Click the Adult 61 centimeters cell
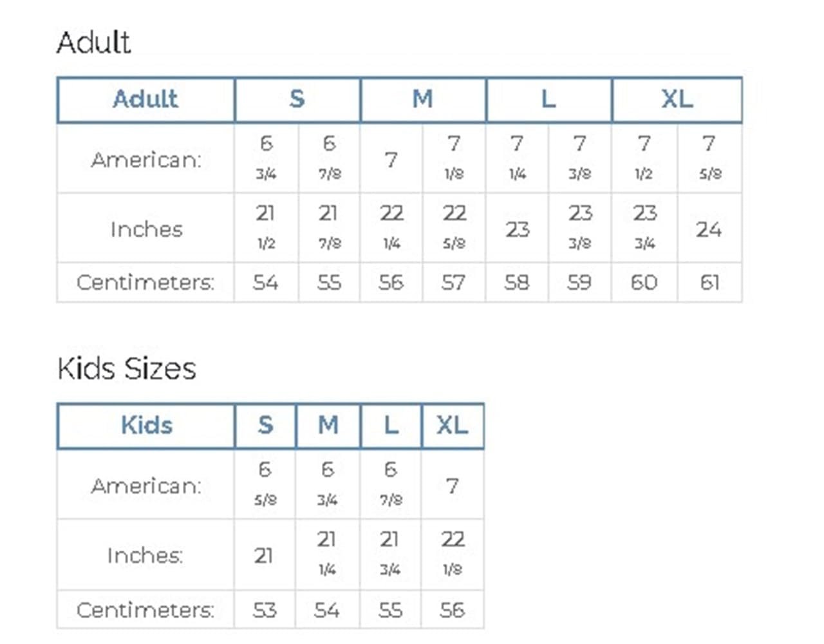Image resolution: width=824 pixels, height=644 pixels. 709,282
